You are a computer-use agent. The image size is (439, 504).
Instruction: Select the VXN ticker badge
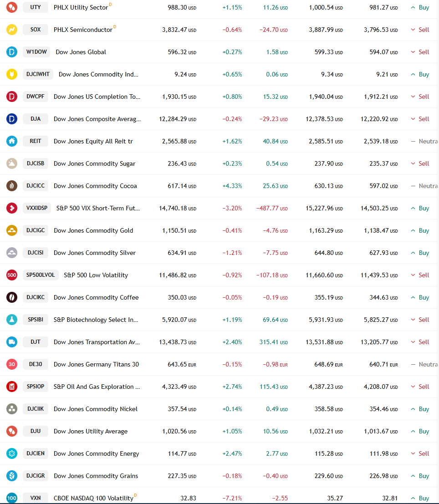36,498
